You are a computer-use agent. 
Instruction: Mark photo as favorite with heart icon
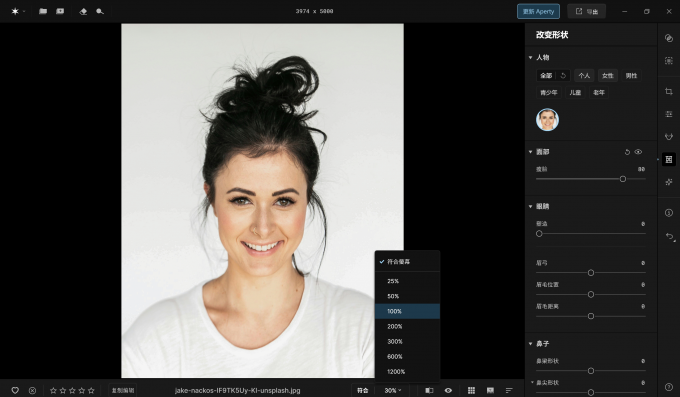click(x=15, y=390)
